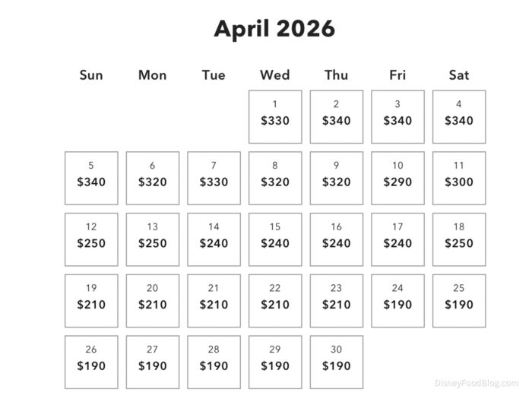Screen dimensions: 532x402
Task: Click the Sat column header
Action: coord(458,74)
